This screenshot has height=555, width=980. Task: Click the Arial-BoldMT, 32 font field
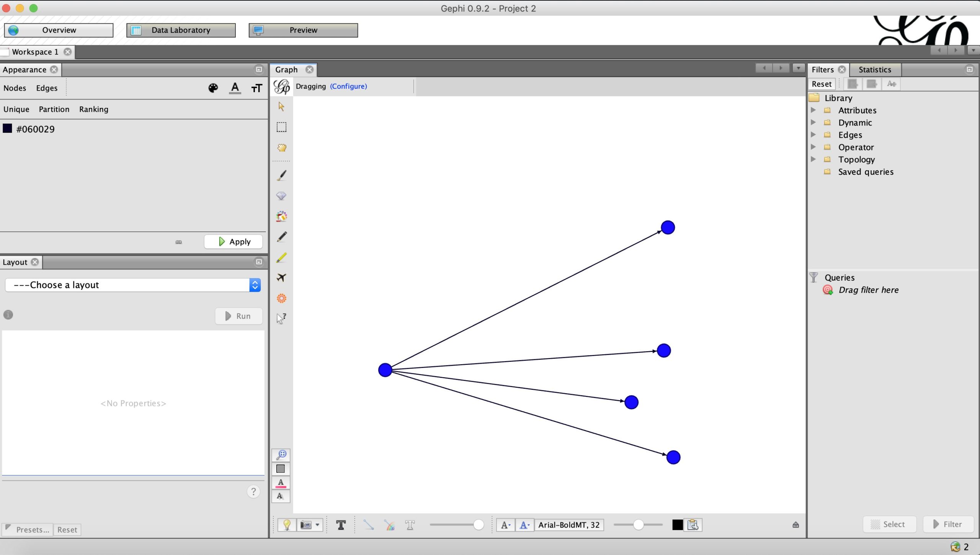click(569, 525)
